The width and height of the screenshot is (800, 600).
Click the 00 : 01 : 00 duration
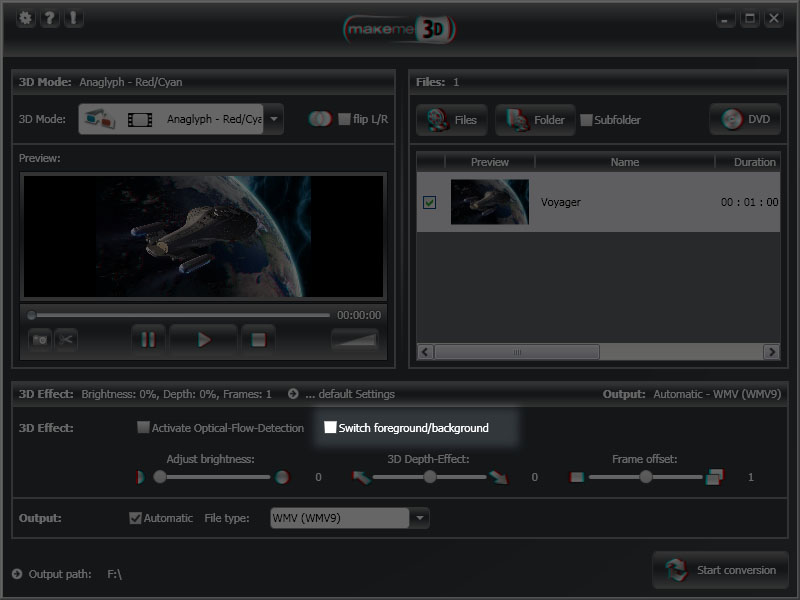(749, 202)
